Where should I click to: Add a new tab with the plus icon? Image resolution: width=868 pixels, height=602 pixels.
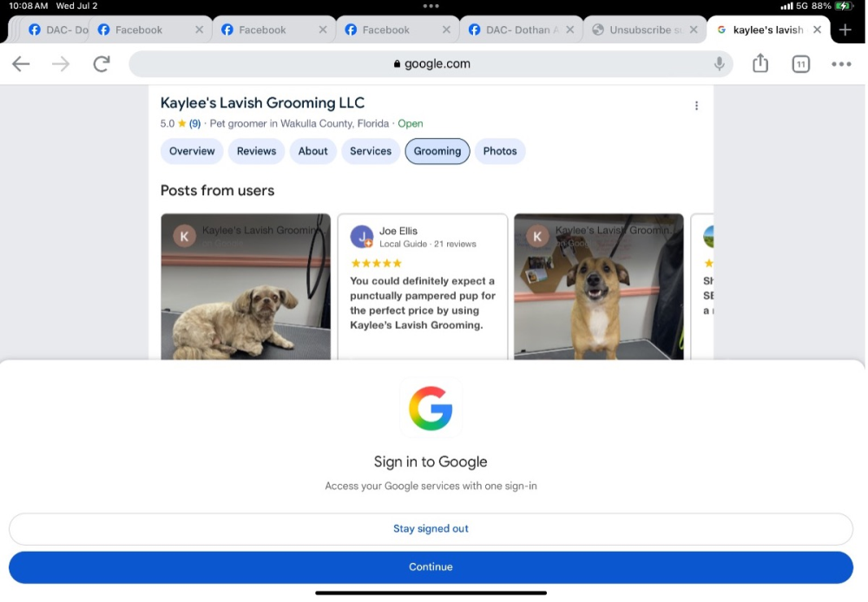(x=845, y=29)
